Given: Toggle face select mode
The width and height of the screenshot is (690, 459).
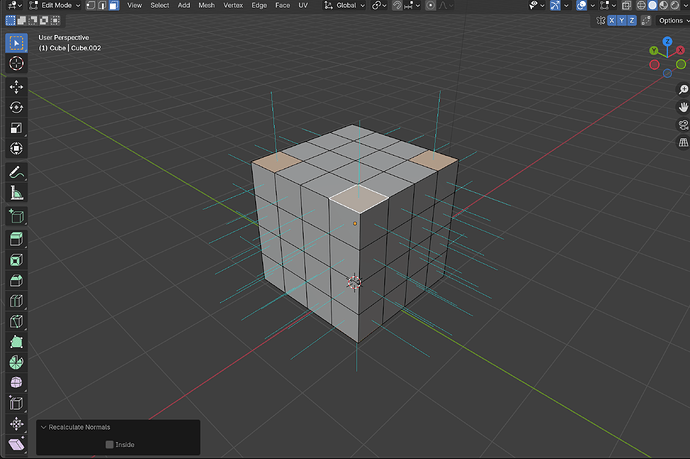Looking at the screenshot, I should pos(114,5).
